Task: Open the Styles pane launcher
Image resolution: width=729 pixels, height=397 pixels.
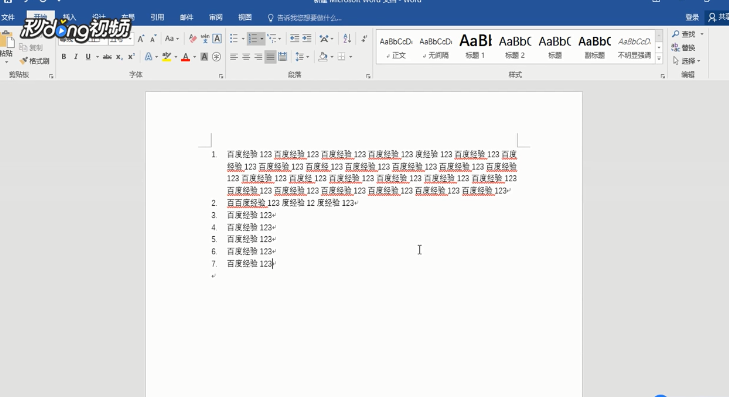Action: click(x=663, y=76)
